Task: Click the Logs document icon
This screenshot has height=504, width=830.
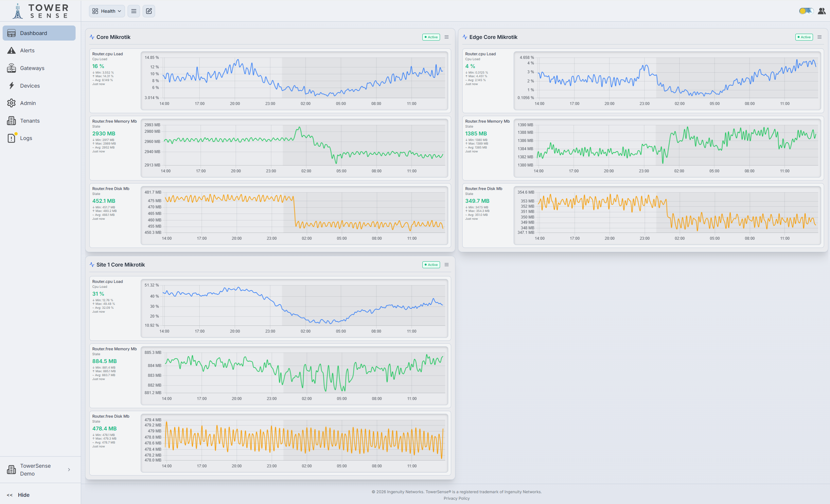Action: pos(11,138)
